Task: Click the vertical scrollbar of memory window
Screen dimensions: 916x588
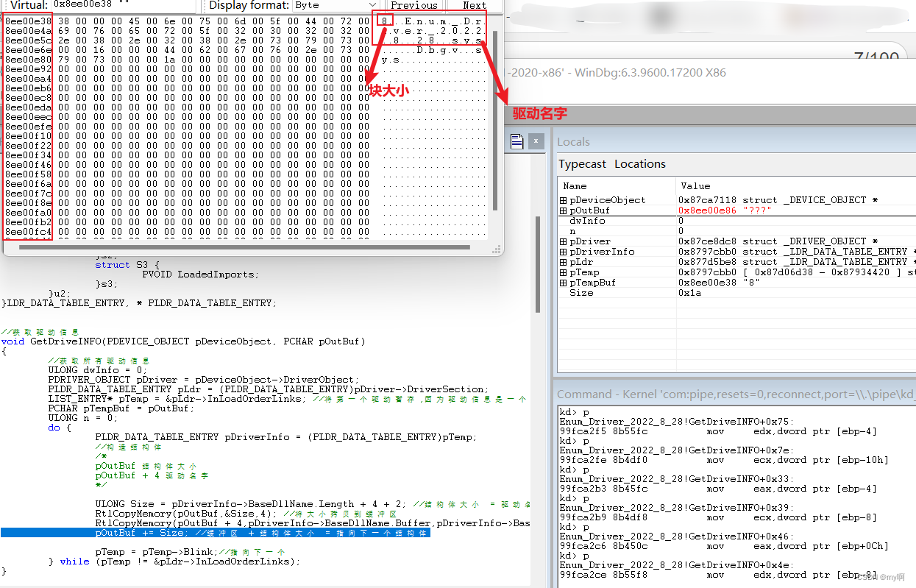Action: coord(495,121)
